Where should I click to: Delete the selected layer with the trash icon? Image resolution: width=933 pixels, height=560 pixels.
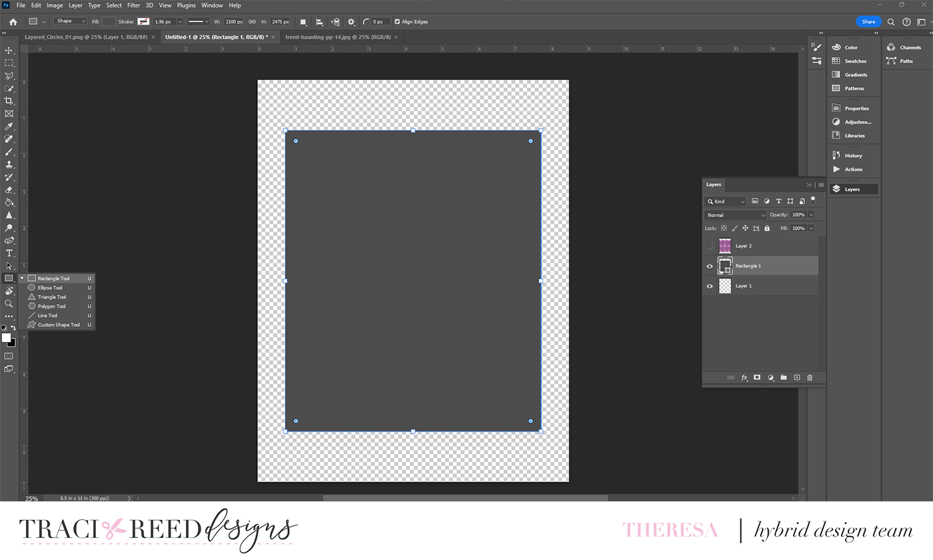click(x=810, y=378)
